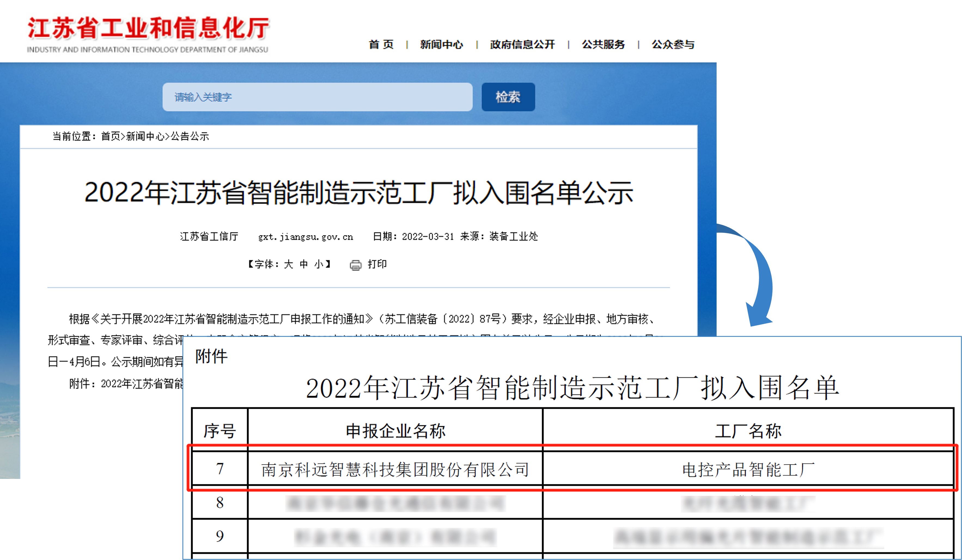
Task: Set font size to 大
Action: 289,264
